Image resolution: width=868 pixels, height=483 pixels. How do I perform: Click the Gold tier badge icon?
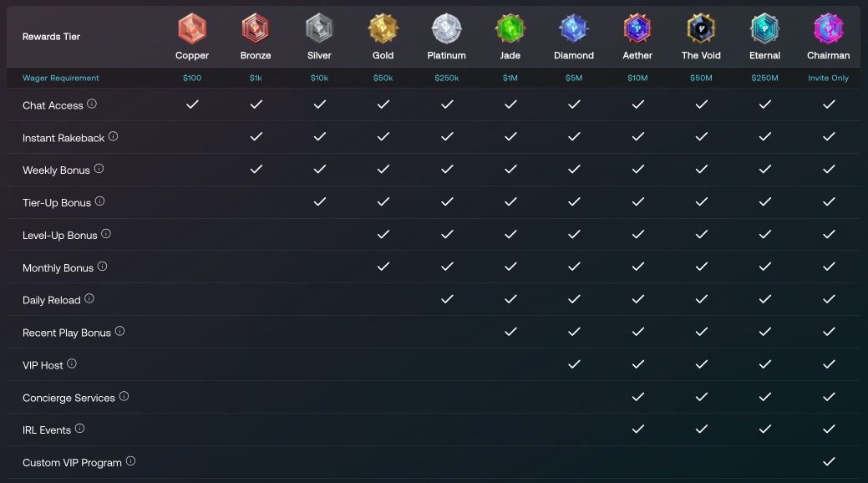click(383, 29)
